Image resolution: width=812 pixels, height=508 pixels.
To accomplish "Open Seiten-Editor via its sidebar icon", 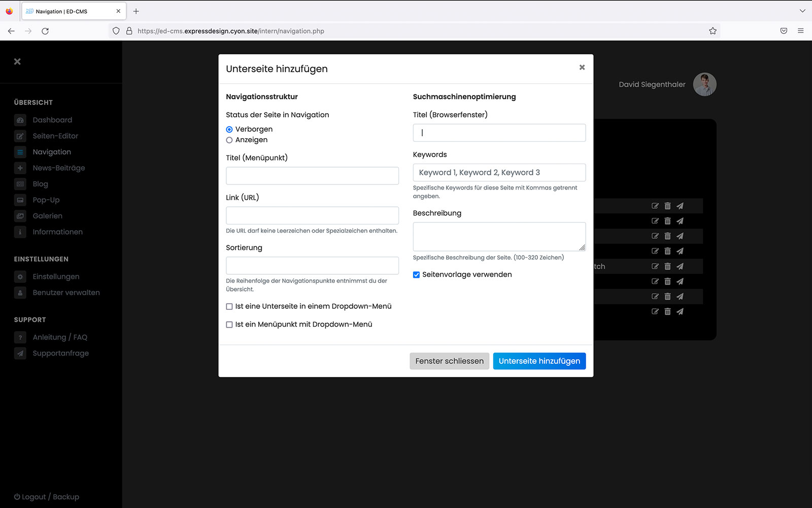I will [x=20, y=136].
